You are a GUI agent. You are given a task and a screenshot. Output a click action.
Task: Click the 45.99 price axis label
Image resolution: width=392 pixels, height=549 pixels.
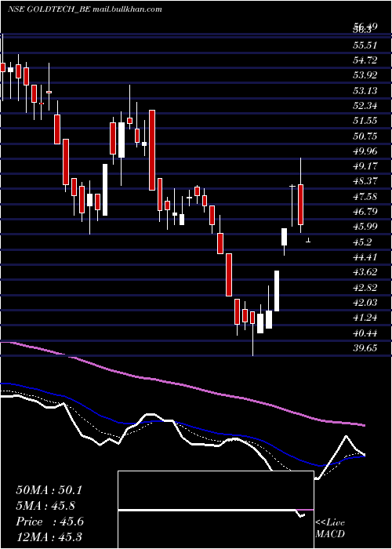tap(365, 227)
